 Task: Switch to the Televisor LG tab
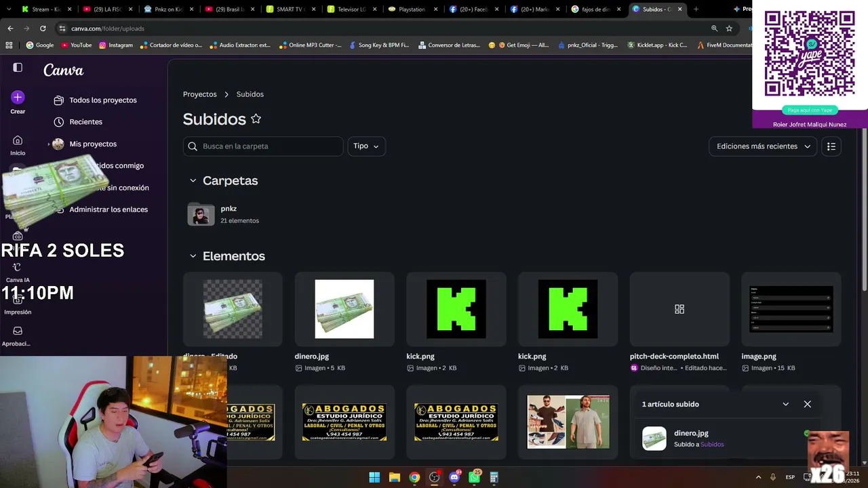tap(352, 9)
